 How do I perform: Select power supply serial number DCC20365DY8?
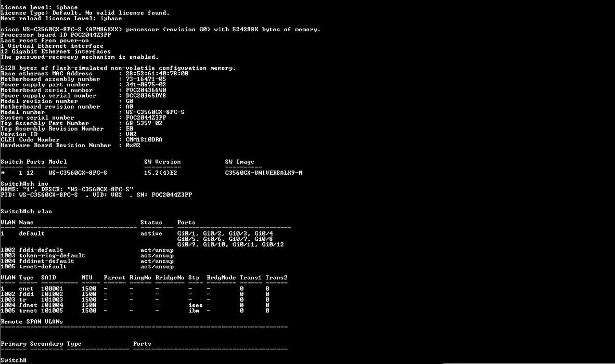[146, 96]
